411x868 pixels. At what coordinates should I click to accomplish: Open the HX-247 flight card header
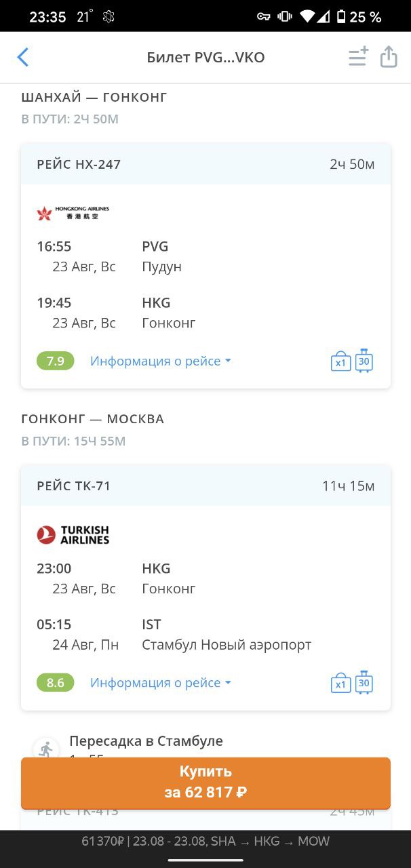pos(206,164)
